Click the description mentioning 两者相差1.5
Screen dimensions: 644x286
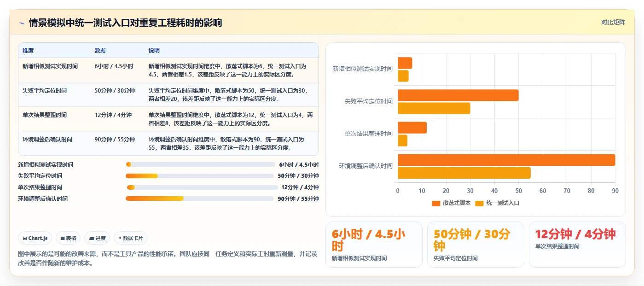[x=231, y=70]
